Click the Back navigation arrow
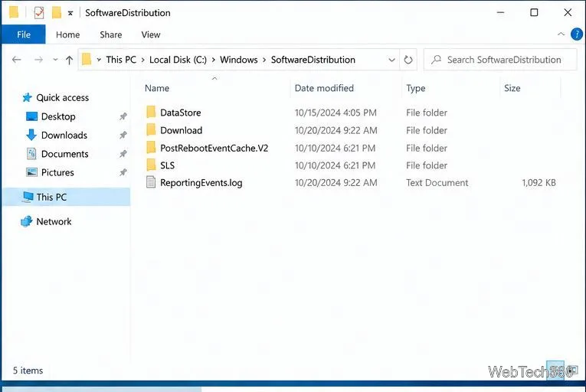The image size is (586, 392). (16, 60)
